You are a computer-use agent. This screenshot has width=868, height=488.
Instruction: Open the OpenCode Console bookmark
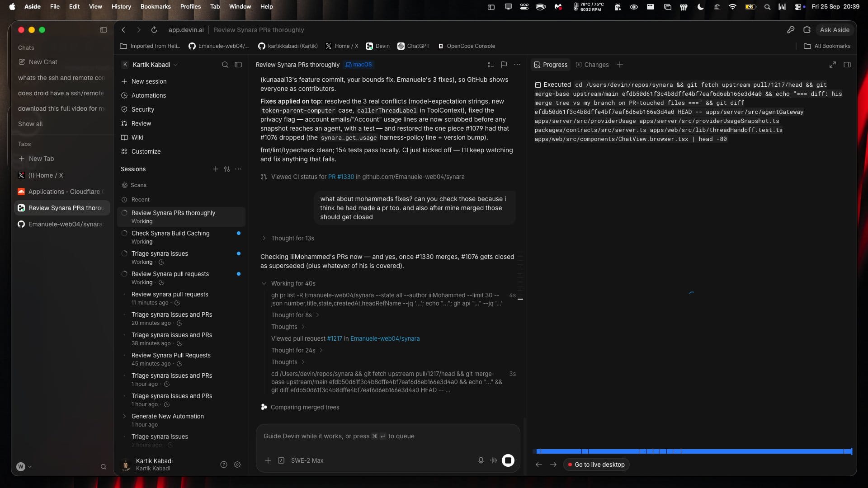pyautogui.click(x=466, y=46)
